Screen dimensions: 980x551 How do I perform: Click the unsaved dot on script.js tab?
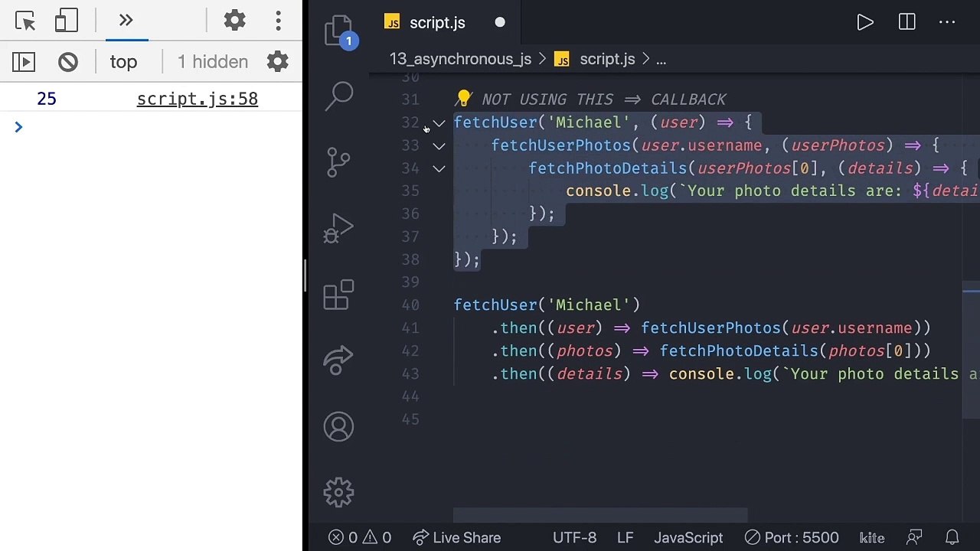pyautogui.click(x=500, y=23)
